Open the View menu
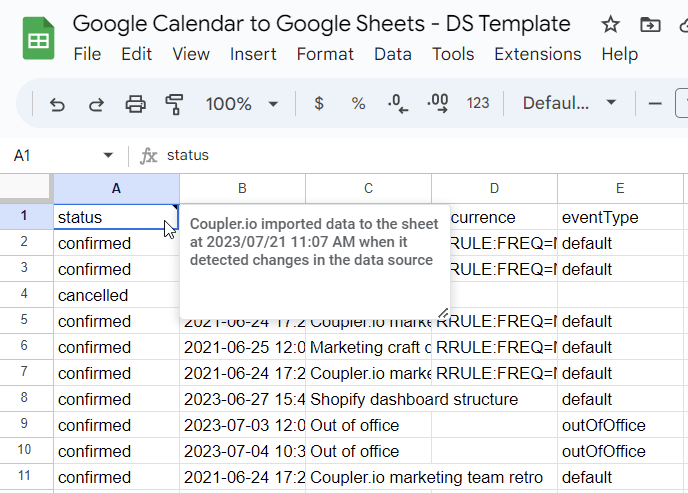 tap(191, 54)
